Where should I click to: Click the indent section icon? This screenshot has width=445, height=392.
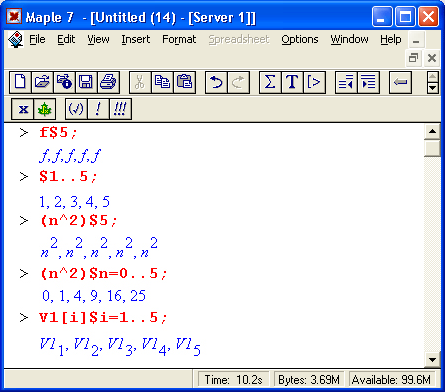tap(368, 82)
